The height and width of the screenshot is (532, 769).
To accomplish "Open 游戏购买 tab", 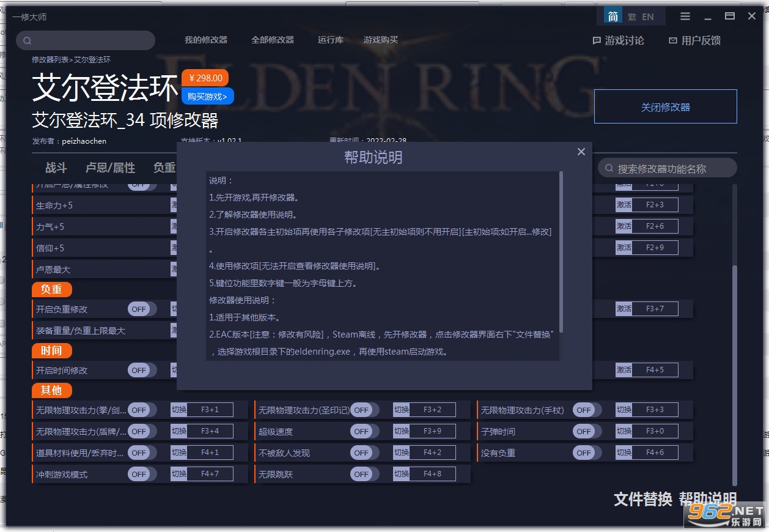I will click(381, 40).
